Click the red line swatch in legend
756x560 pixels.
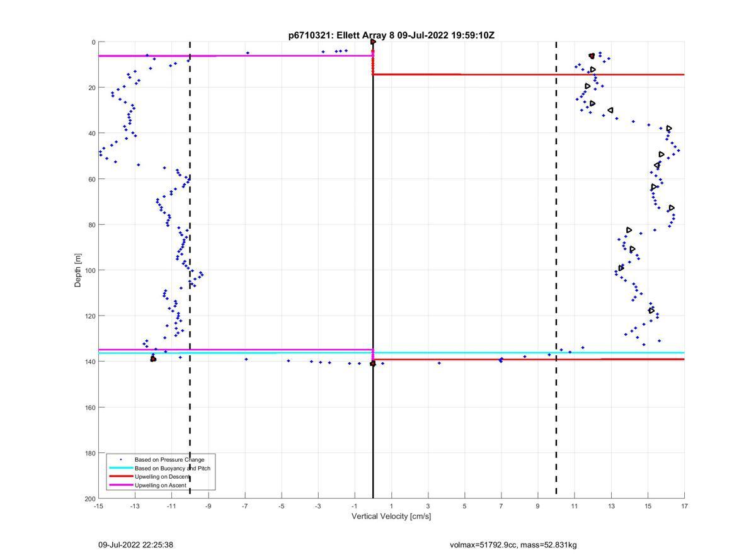coord(121,477)
